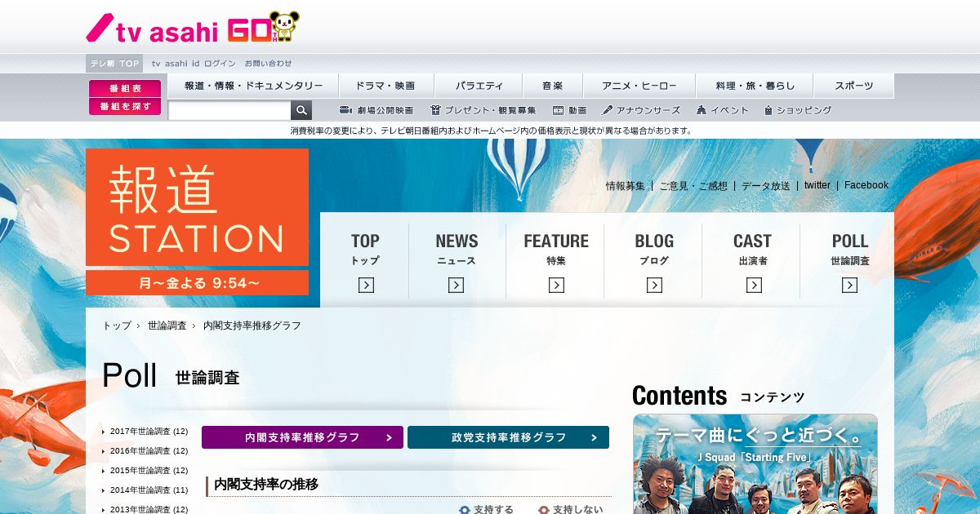Viewport: 980px width, 514px height.
Task: Click 世論調査 breadcrumb link
Action: pos(167,326)
